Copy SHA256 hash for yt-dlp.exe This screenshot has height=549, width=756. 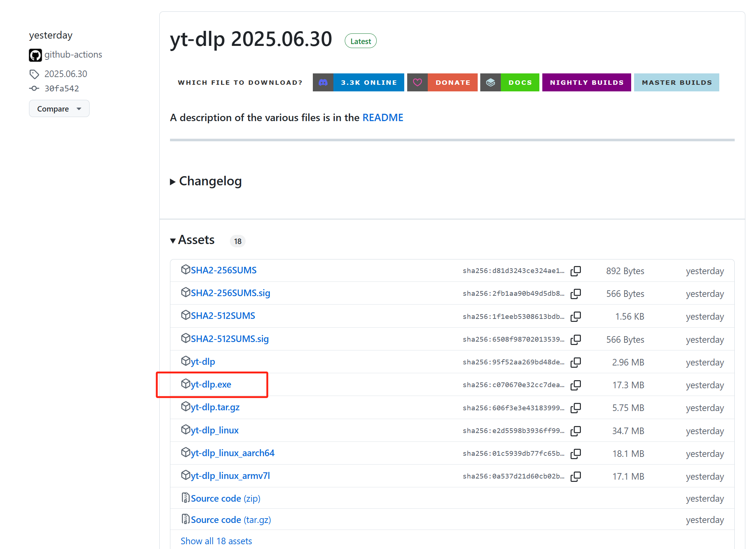click(575, 385)
